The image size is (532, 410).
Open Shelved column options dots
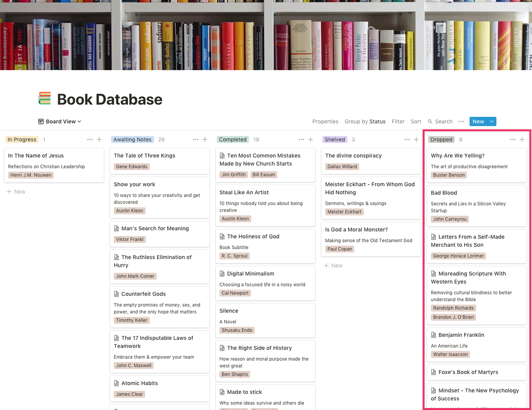(407, 139)
